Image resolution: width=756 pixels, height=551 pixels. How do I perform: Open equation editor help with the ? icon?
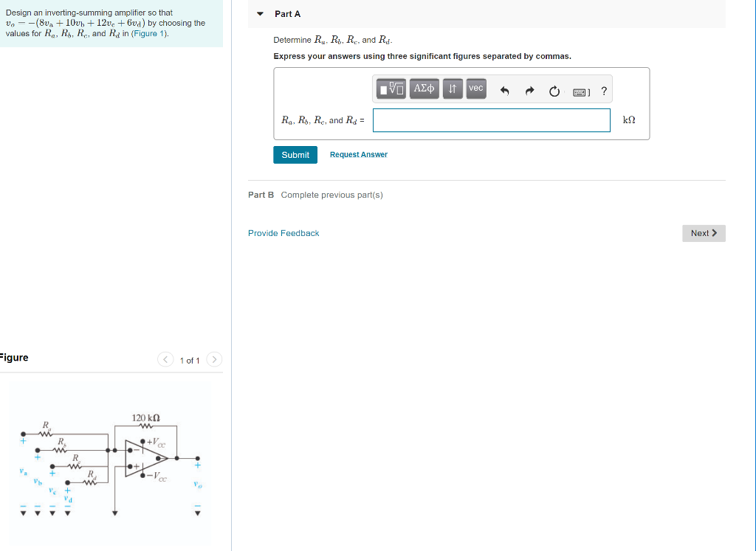pyautogui.click(x=604, y=91)
